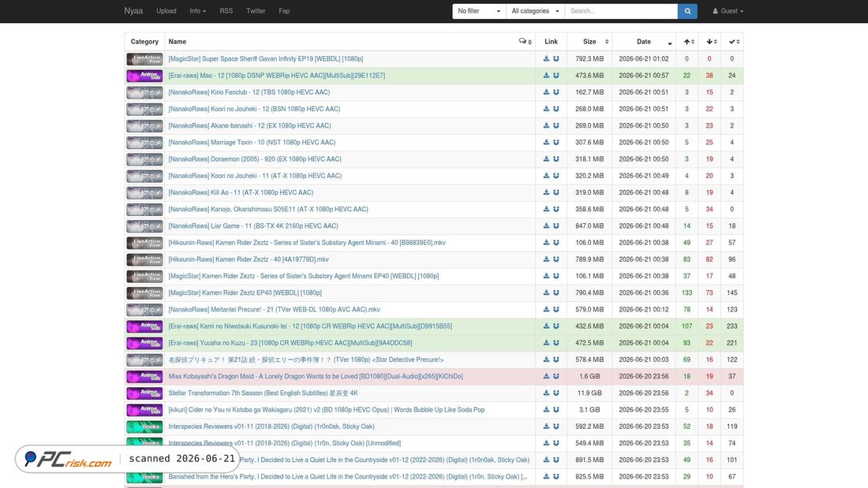Click completed count 221

pos(731,342)
